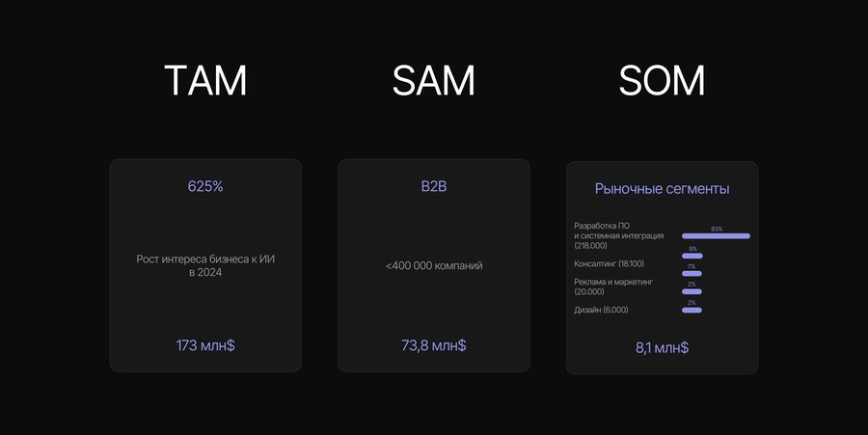Click "Рост интереса бизнеса к ИИ" text
Image resolution: width=868 pixels, height=435 pixels.
[205, 259]
